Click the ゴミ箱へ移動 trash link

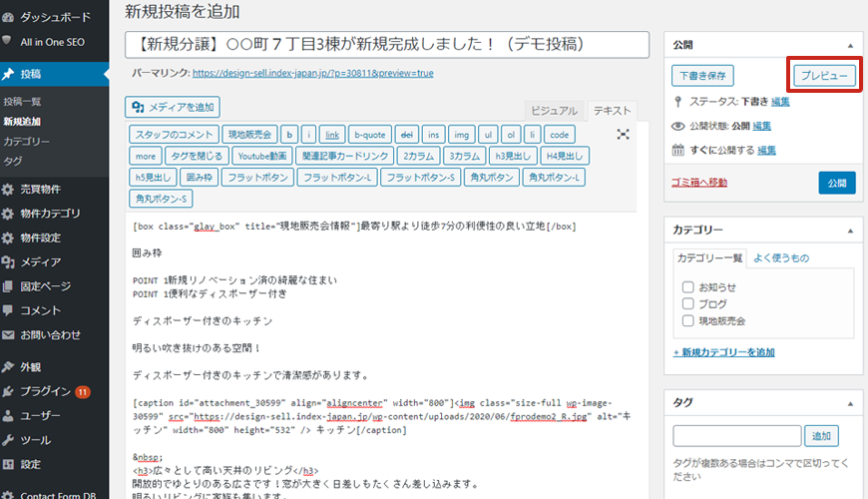coord(699,183)
